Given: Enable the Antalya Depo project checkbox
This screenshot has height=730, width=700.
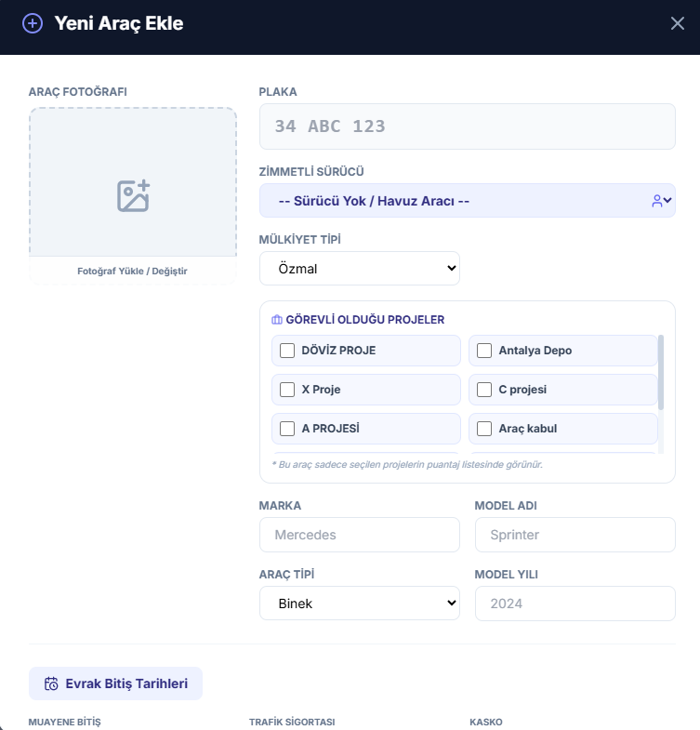Looking at the screenshot, I should (484, 351).
